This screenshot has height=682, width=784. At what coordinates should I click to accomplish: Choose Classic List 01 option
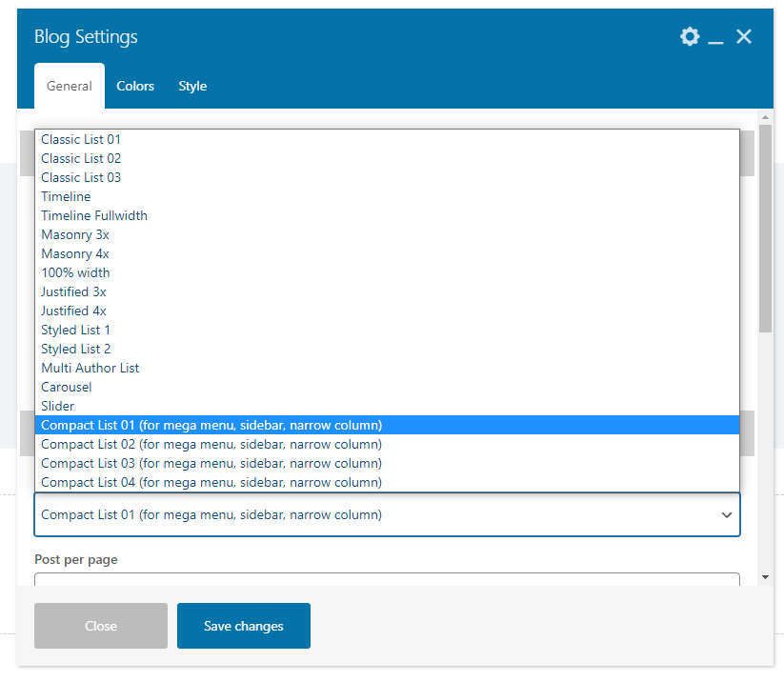(81, 139)
